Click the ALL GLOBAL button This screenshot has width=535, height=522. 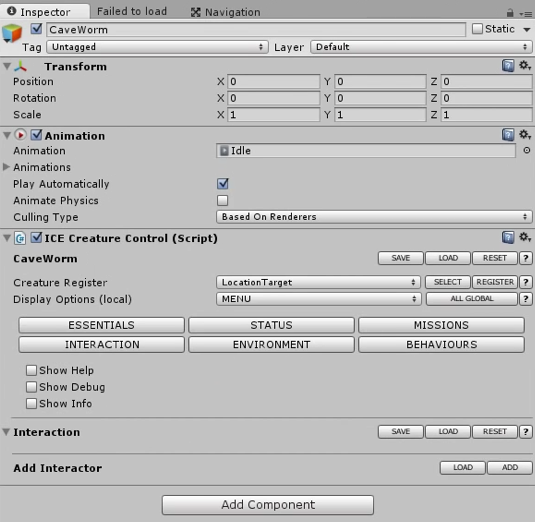(472, 299)
